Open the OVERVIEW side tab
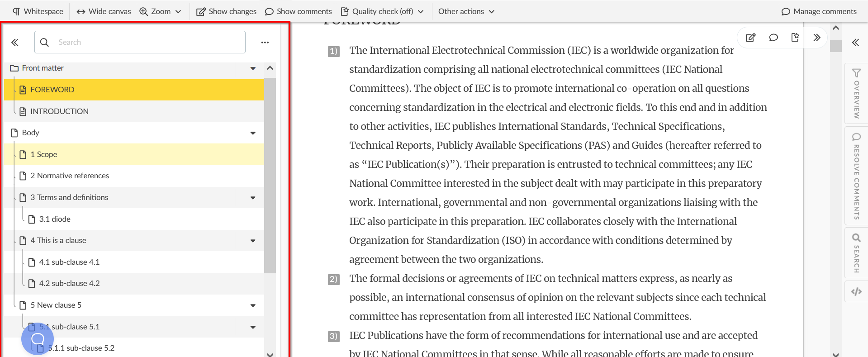Image resolution: width=868 pixels, height=357 pixels. click(856, 94)
